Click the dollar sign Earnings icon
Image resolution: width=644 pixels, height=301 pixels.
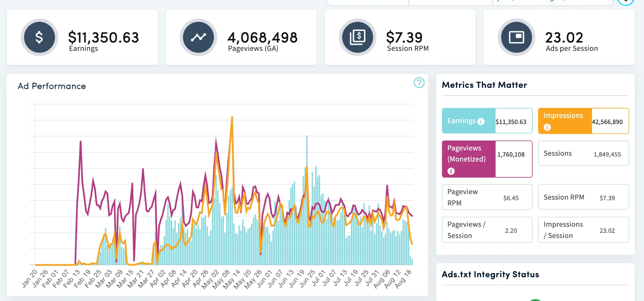pyautogui.click(x=39, y=37)
